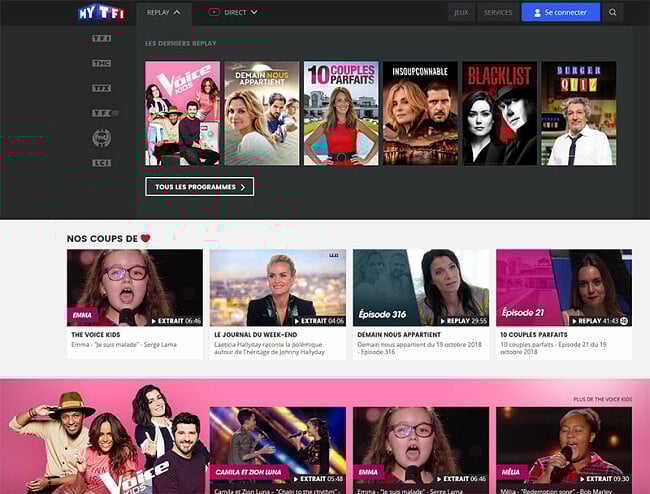The height and width of the screenshot is (494, 650).
Task: Open Burger Quiz poster
Action: point(579,113)
